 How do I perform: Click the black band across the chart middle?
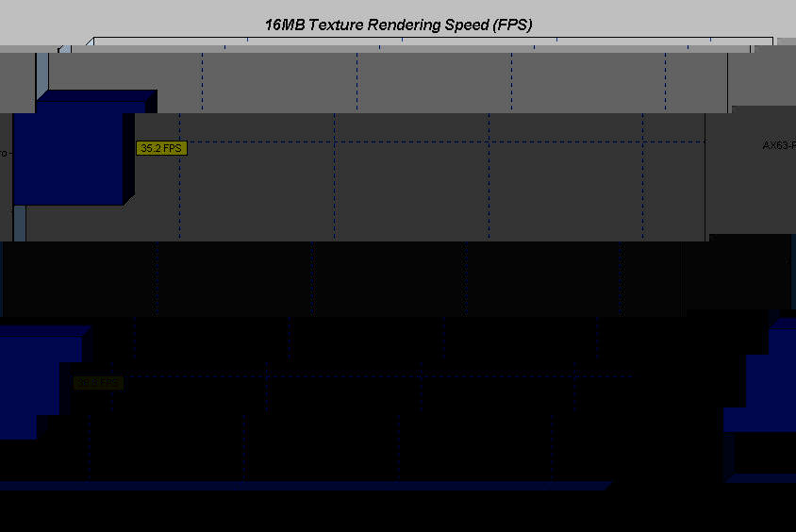point(377,278)
